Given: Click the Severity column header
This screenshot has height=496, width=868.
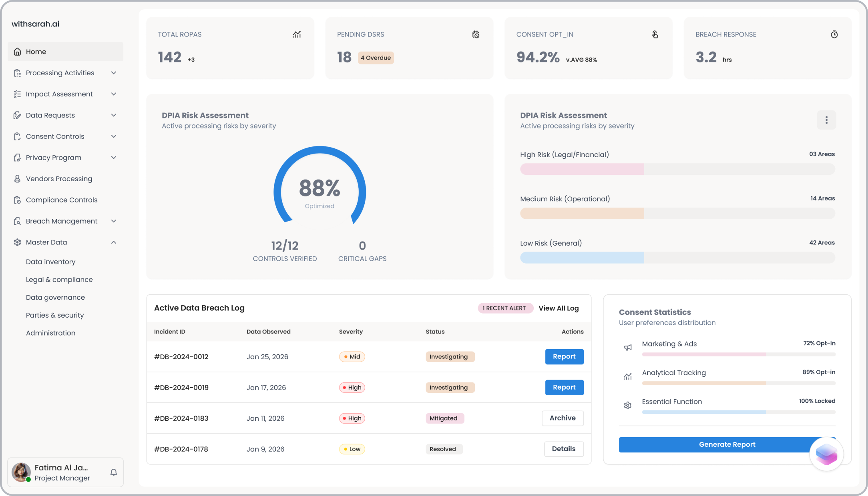Looking at the screenshot, I should tap(351, 332).
